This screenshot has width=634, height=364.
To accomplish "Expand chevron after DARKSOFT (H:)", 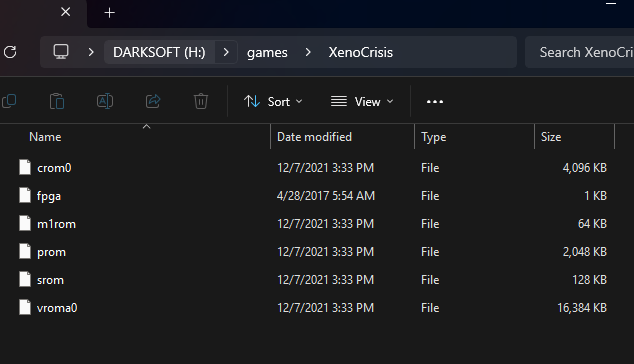I will tap(226, 52).
